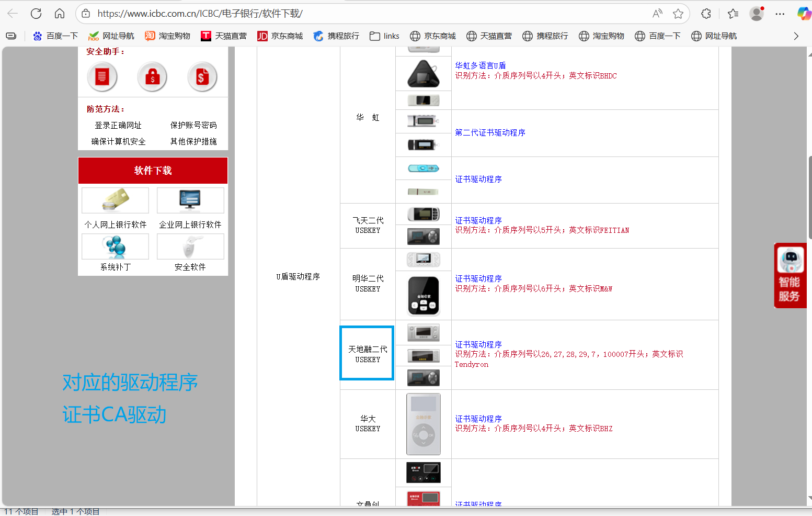The height and width of the screenshot is (516, 812).
Task: Open JD 京东商城 bookmark
Action: 280,36
